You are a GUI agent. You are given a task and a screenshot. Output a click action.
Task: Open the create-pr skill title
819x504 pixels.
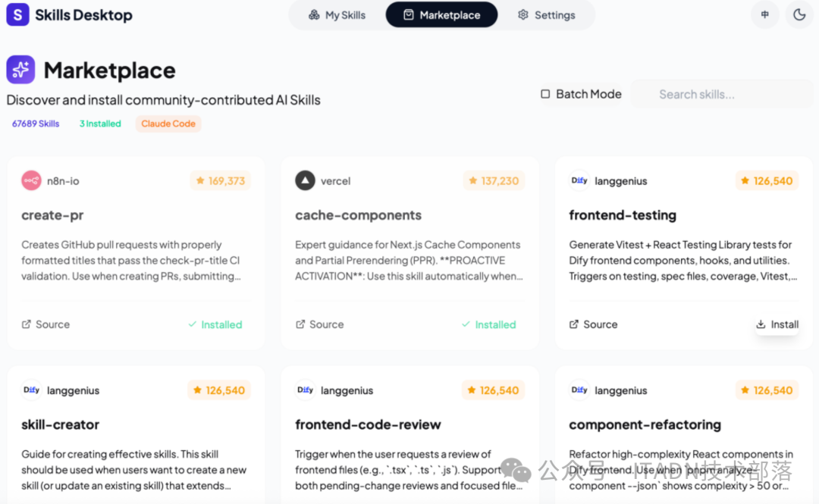tap(52, 215)
